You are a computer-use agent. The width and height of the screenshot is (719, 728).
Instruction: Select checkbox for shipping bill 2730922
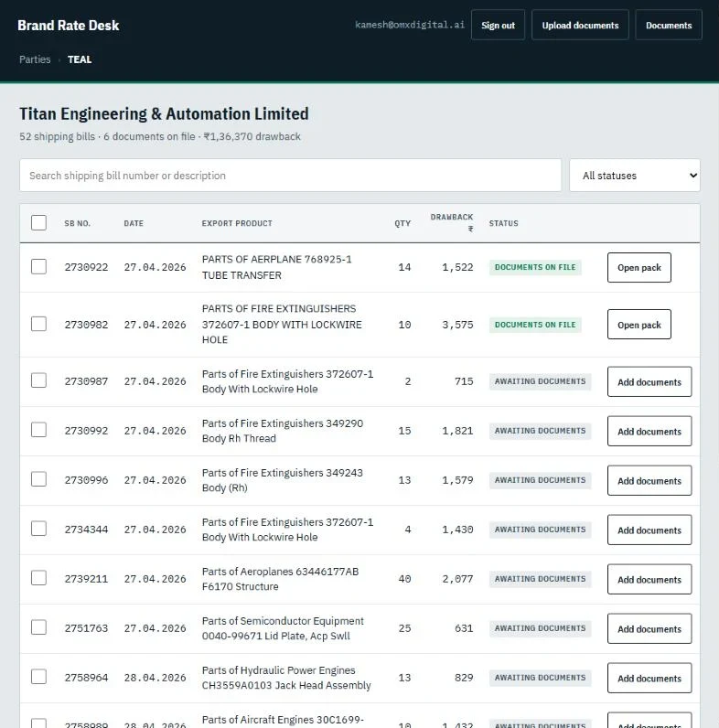[38, 266]
